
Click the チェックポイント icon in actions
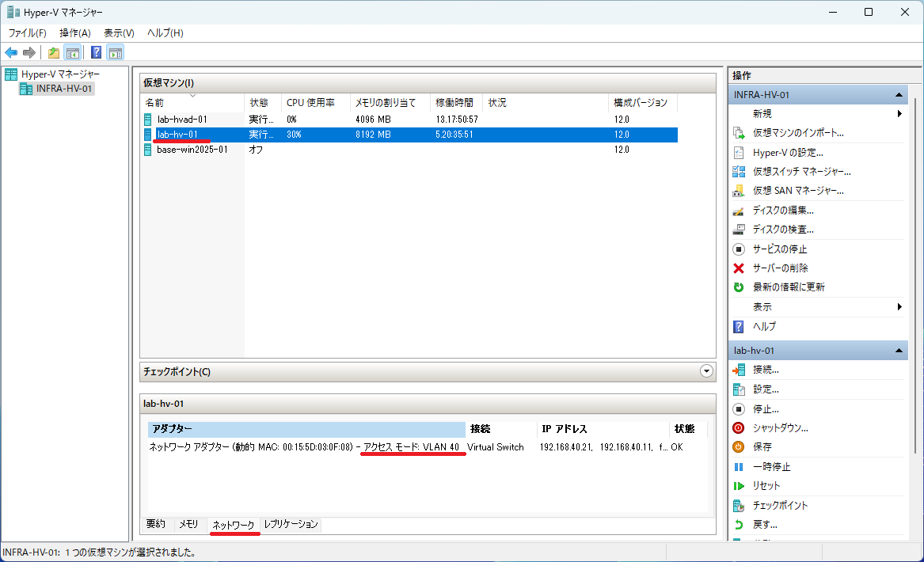739,506
